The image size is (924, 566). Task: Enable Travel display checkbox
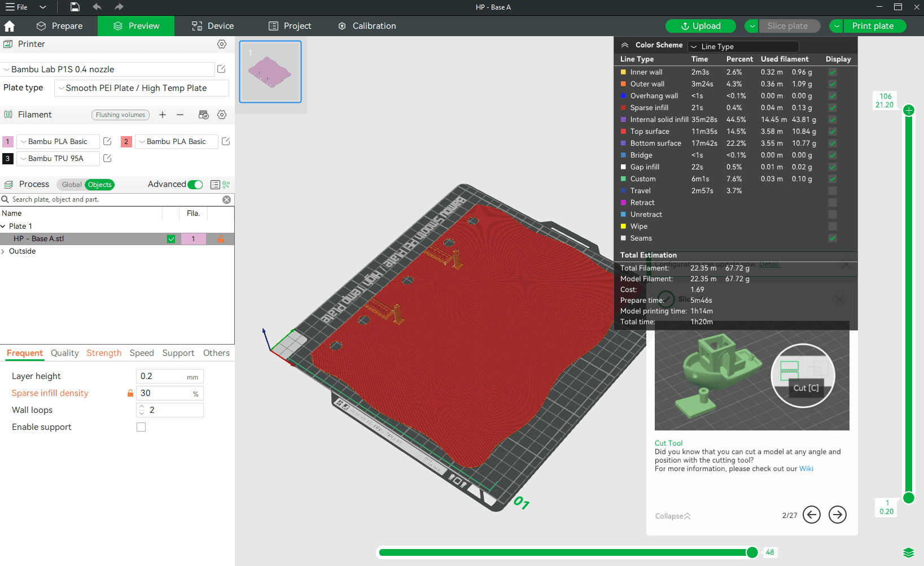(x=833, y=191)
